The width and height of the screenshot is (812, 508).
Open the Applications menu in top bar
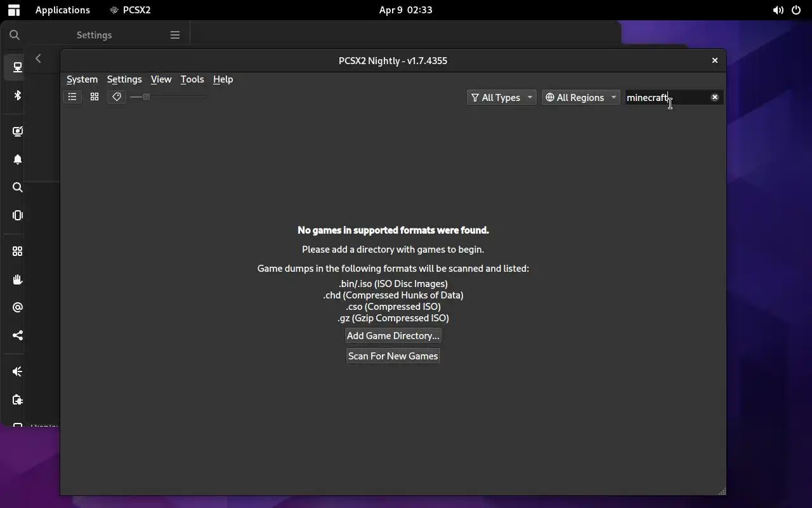[x=63, y=10]
